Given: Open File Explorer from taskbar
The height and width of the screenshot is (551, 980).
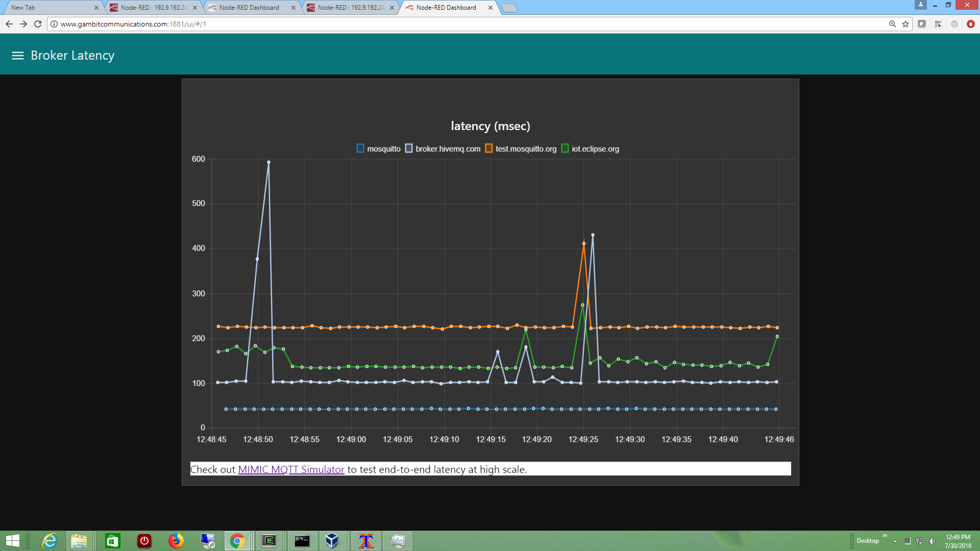Looking at the screenshot, I should (79, 541).
